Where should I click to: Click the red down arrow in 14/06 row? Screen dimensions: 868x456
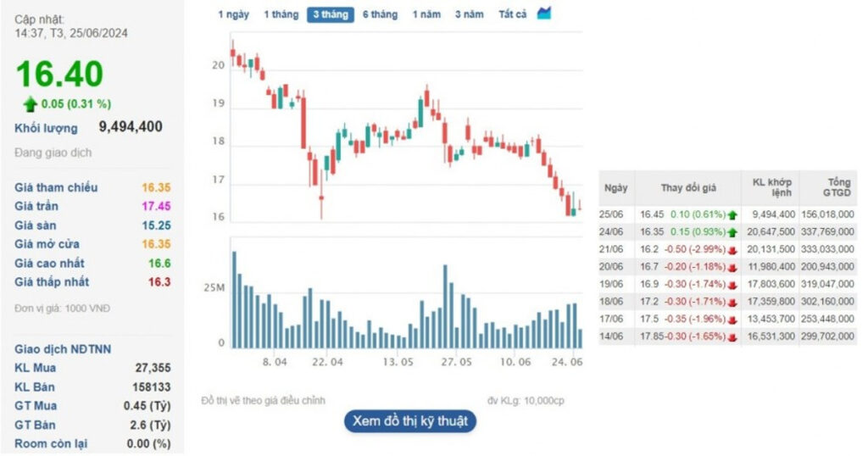pos(731,336)
